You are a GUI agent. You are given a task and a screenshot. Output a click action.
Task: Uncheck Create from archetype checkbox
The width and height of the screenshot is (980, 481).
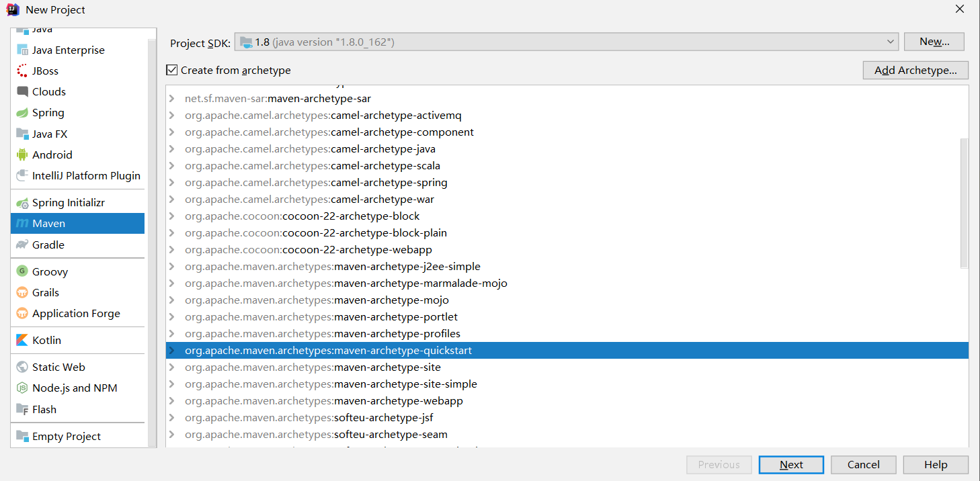tap(171, 70)
